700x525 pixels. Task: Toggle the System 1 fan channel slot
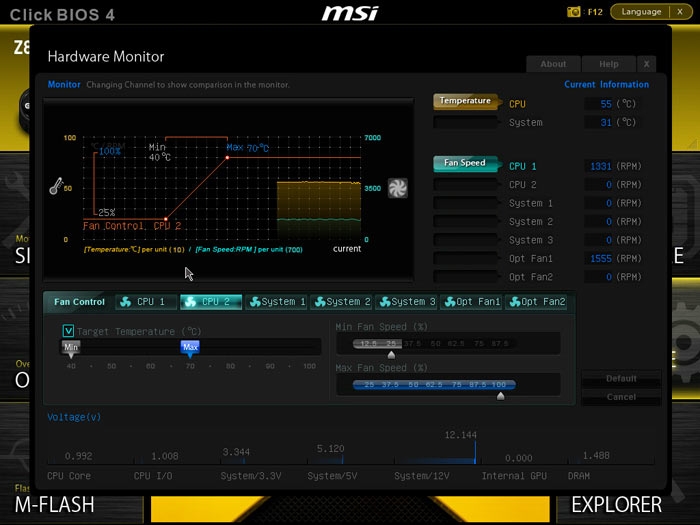(466, 203)
